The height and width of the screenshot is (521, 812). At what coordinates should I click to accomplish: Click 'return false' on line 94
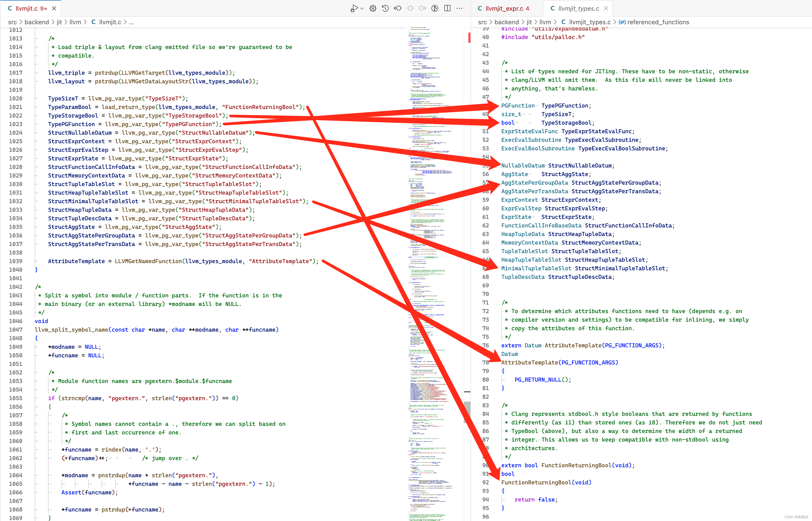tap(535, 500)
